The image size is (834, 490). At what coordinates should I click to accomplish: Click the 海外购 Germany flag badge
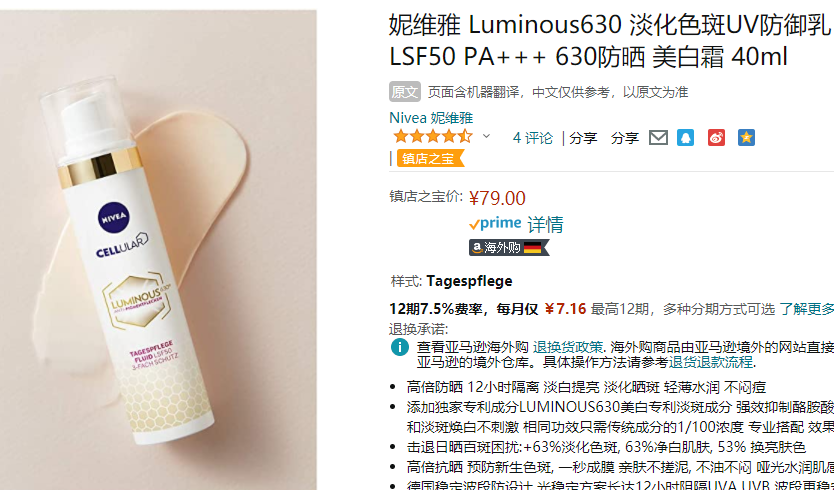coord(508,247)
